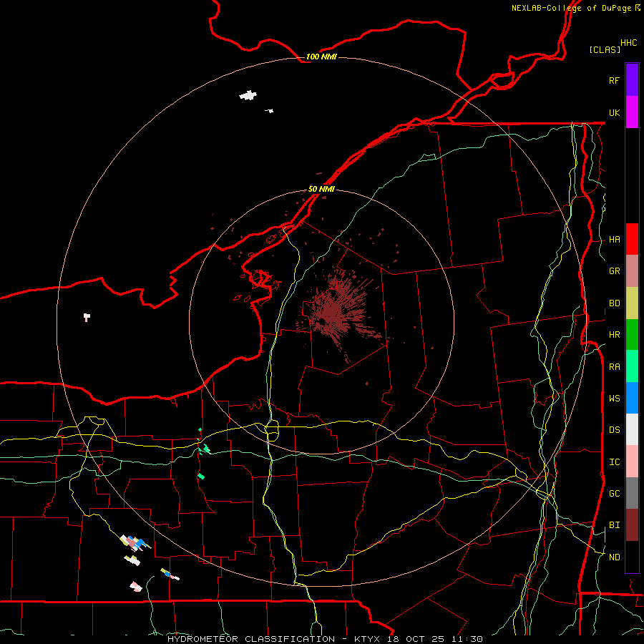Screen dimensions: 644x644
Task: Click the HA red legend swatch
Action: click(x=632, y=239)
